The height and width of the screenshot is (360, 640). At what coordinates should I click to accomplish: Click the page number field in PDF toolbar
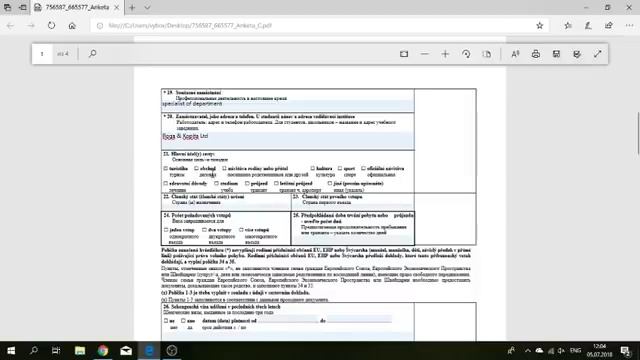[x=42, y=53]
